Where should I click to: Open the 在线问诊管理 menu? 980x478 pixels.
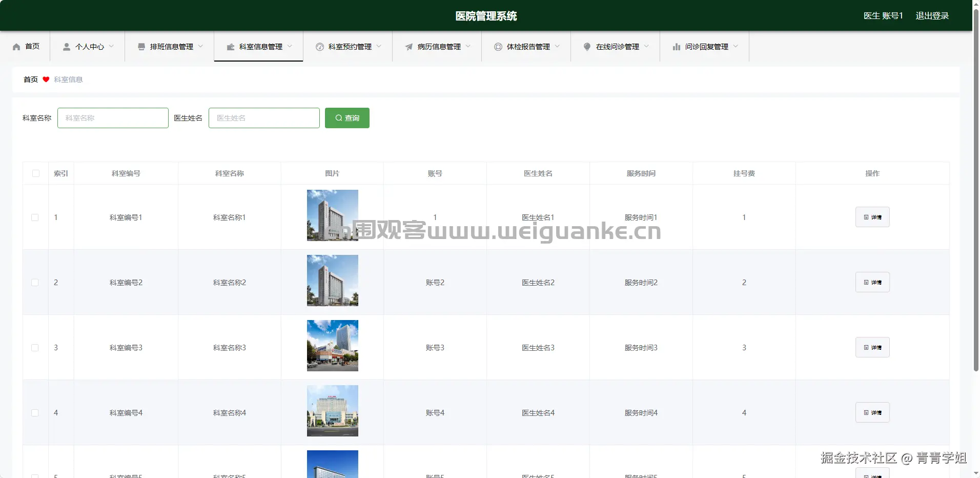coord(616,47)
